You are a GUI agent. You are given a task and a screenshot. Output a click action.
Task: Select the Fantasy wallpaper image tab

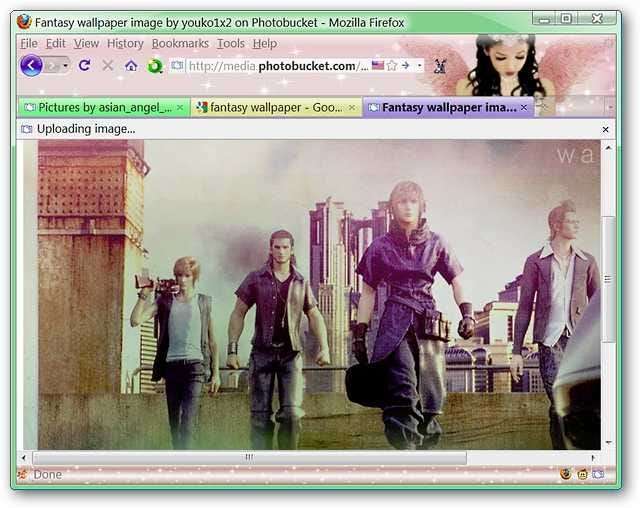pos(448,107)
